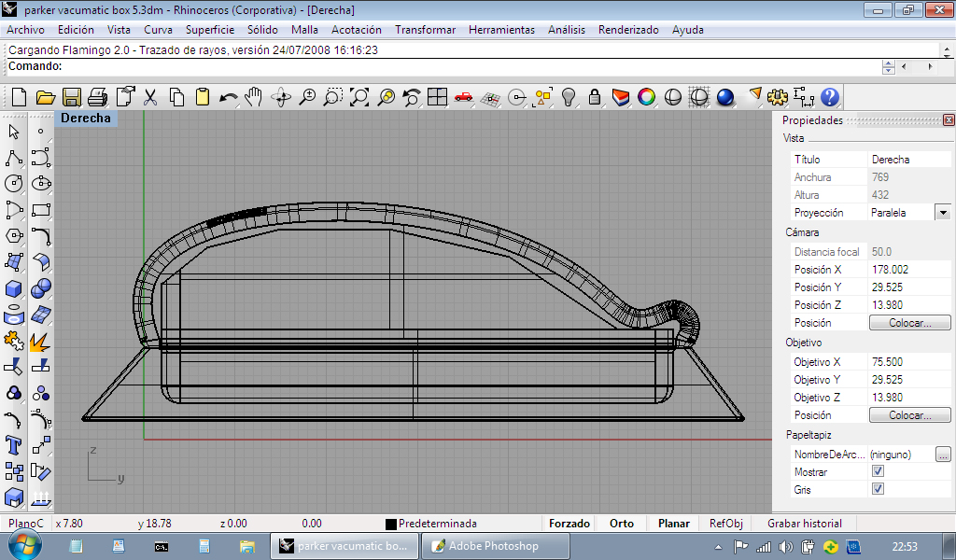Viewport: 956px width, 560px height.
Task: Open the Superficie menu
Action: pyautogui.click(x=209, y=30)
